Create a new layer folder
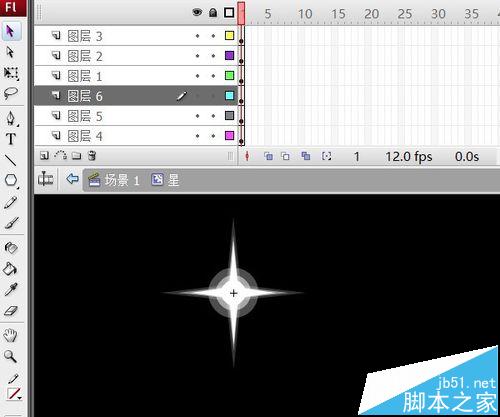The width and height of the screenshot is (500, 417). click(77, 156)
